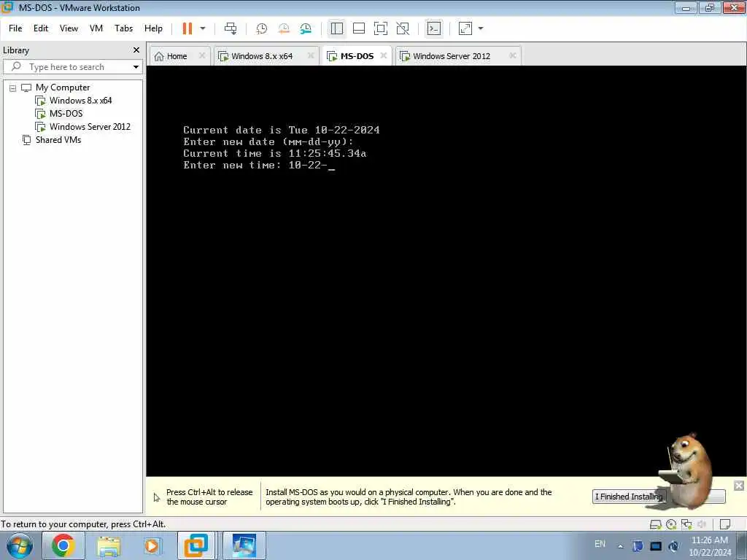The image size is (747, 560).
Task: Click the swirl network tray icon
Action: click(x=673, y=546)
